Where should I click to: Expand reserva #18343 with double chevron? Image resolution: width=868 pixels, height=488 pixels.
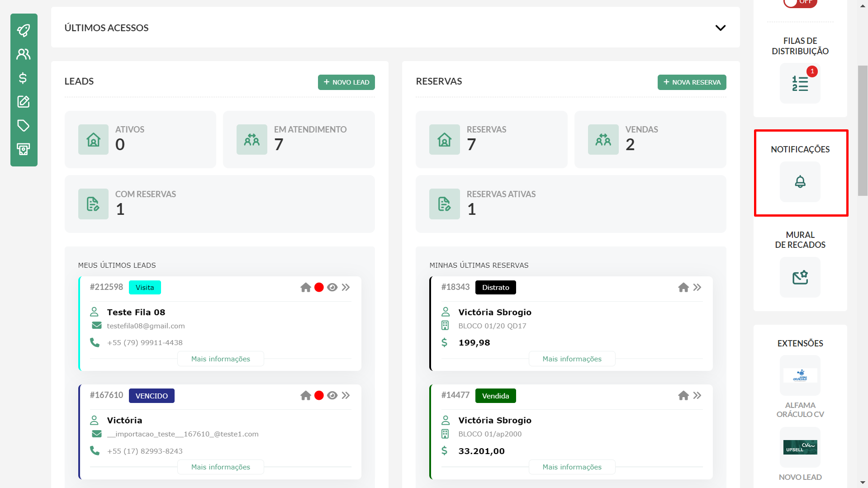697,288
